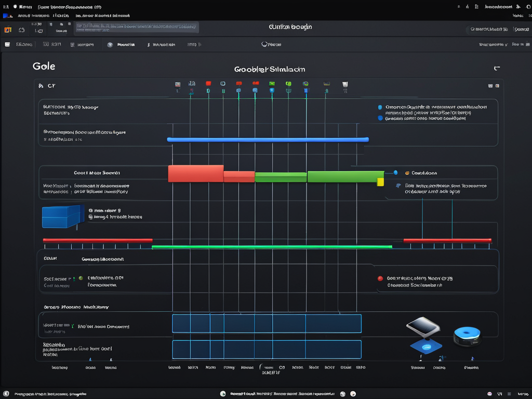Click the small yellow marker after green bar
Image resolution: width=532 pixels, height=399 pixels.
(380, 181)
